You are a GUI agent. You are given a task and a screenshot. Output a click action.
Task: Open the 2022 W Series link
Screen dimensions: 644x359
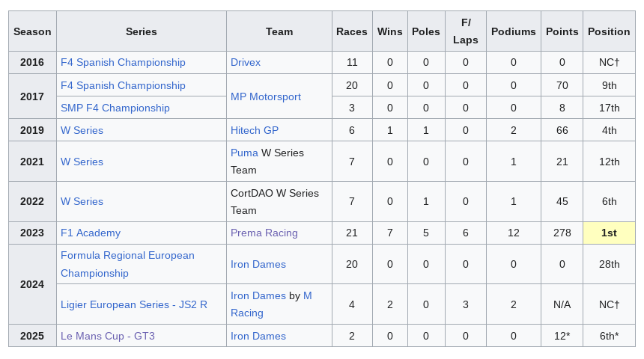pos(82,201)
